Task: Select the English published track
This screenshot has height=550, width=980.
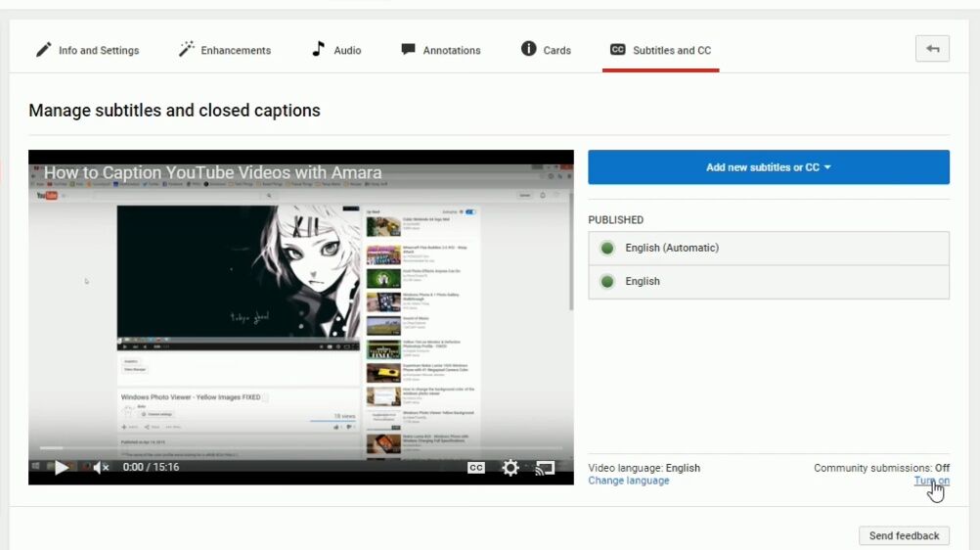Action: click(769, 282)
